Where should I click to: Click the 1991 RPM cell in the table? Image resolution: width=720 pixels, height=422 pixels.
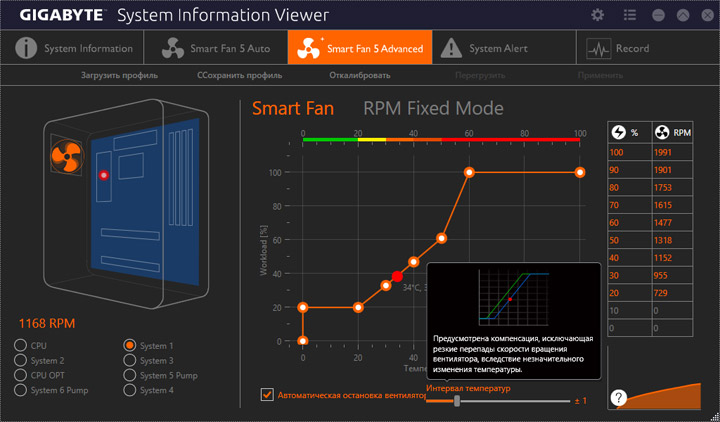pos(672,152)
